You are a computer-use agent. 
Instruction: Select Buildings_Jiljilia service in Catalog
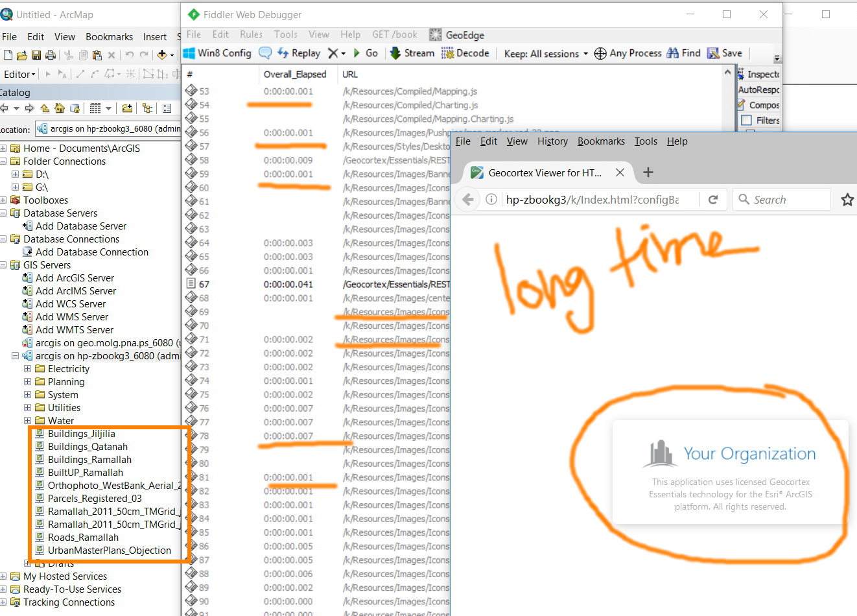(82, 434)
